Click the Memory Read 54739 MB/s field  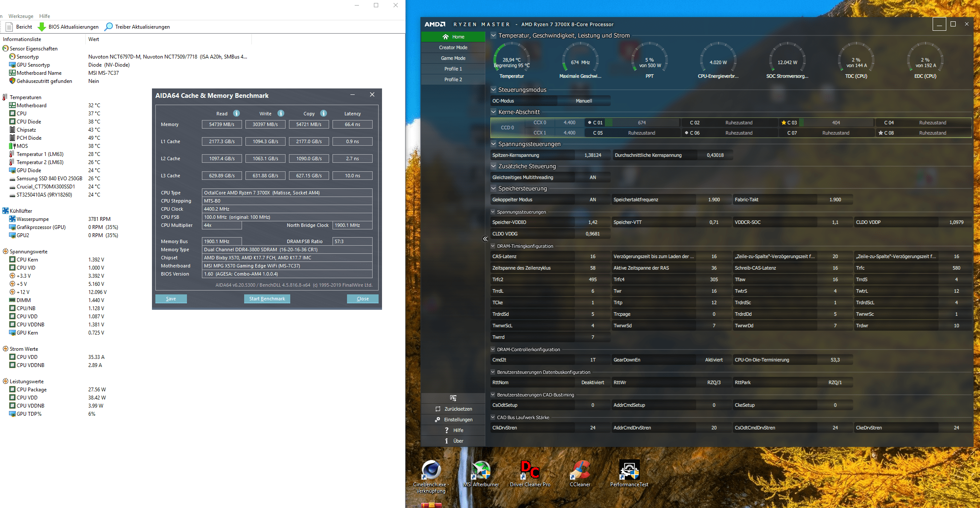(222, 124)
